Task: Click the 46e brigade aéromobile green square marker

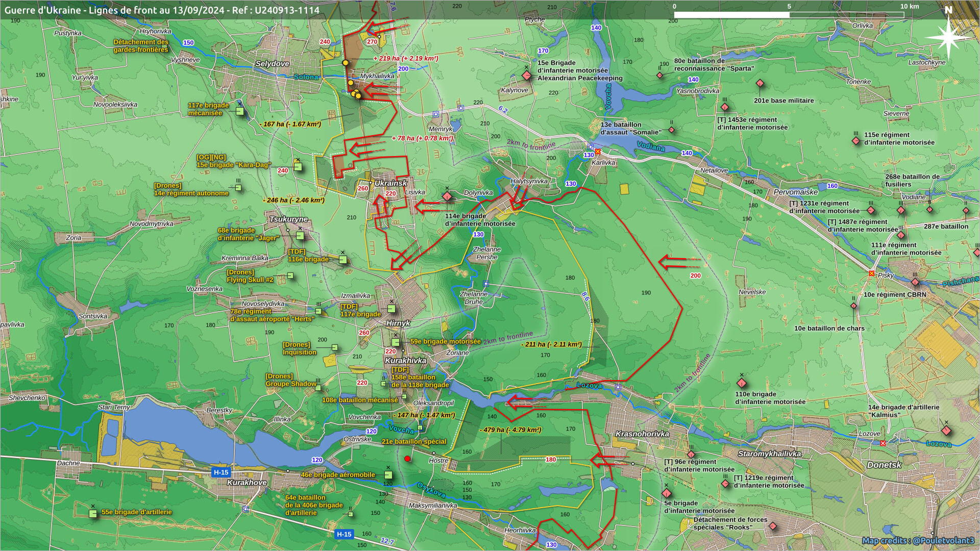Action: (388, 475)
